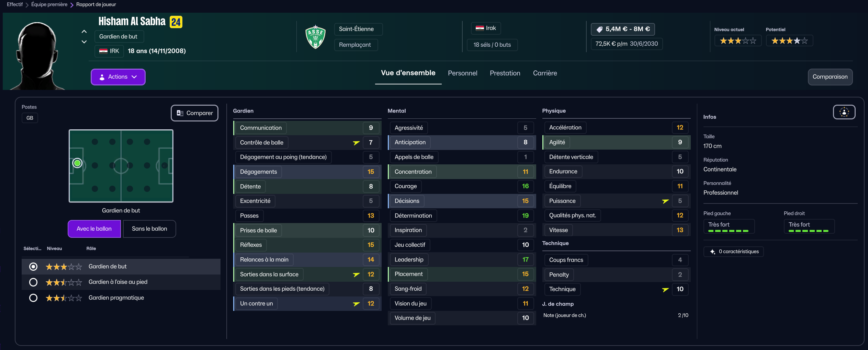The width and height of the screenshot is (868, 350).
Task: Select the Gardien à l'aise au pied role
Action: [x=33, y=282]
